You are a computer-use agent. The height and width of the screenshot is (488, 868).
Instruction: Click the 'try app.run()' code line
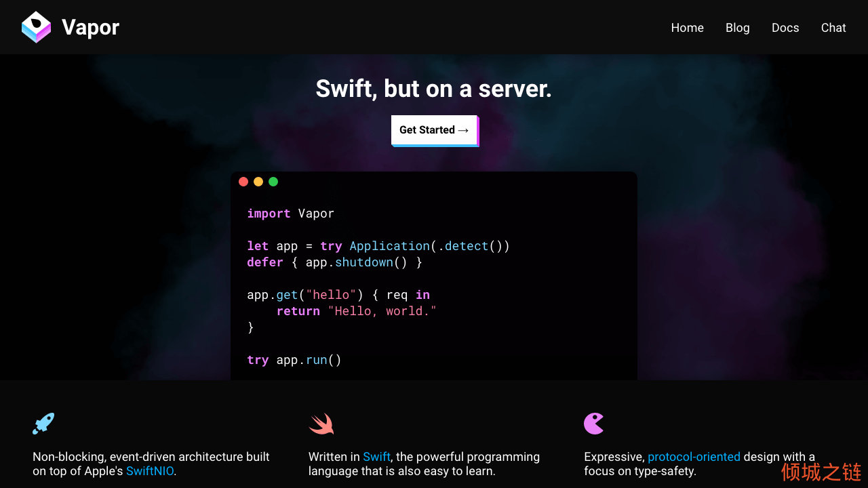click(x=294, y=360)
